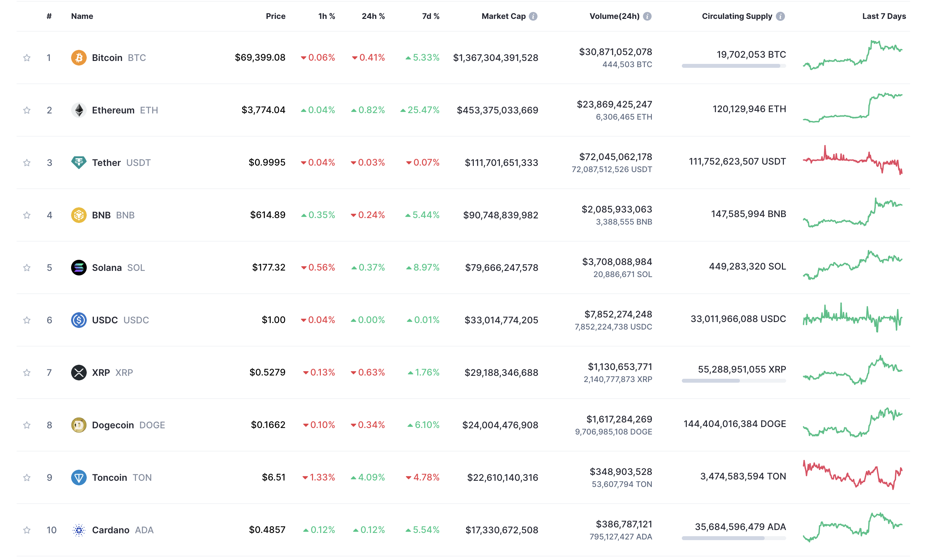Sort the table by Price column

coord(275,16)
